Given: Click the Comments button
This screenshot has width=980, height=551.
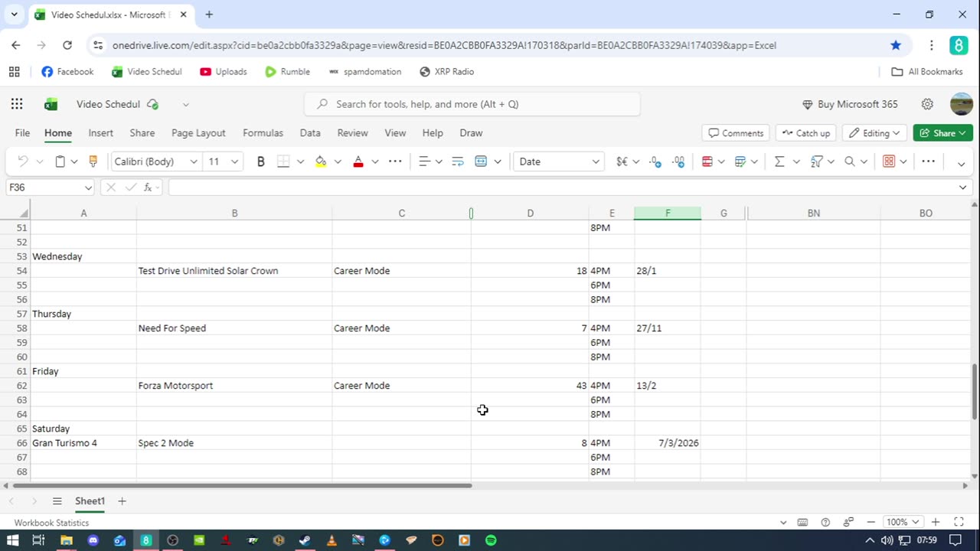Looking at the screenshot, I should [736, 133].
